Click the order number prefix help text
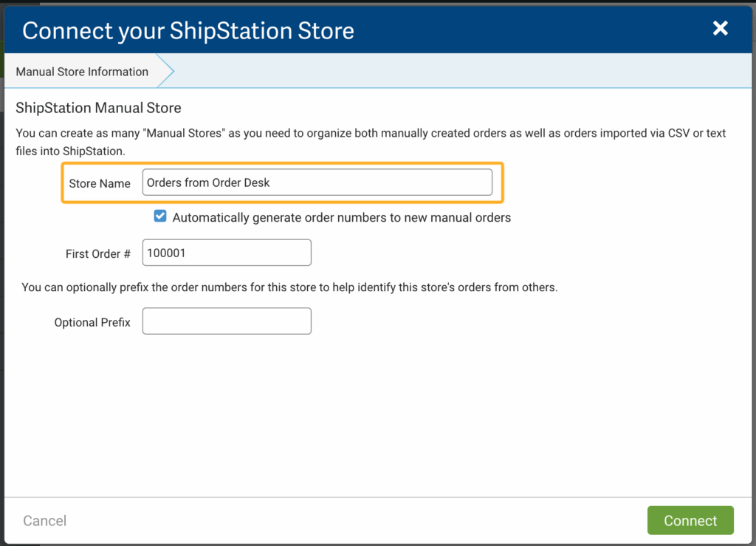The width and height of the screenshot is (756, 546). pyautogui.click(x=289, y=287)
